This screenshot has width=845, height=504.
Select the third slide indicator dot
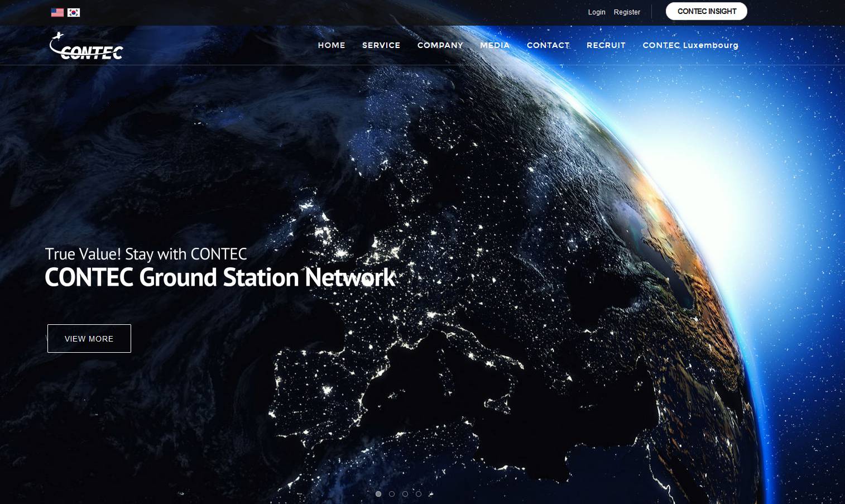coord(405,494)
